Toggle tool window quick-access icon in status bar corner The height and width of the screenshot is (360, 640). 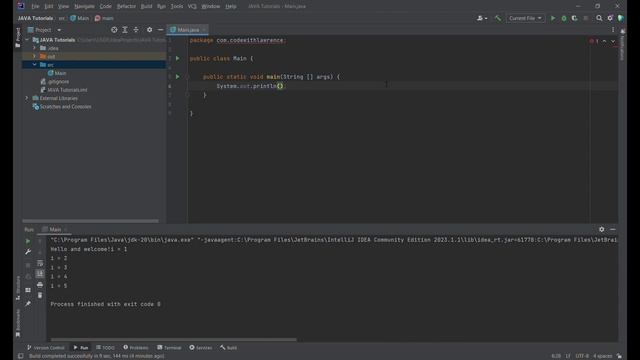(x=20, y=356)
